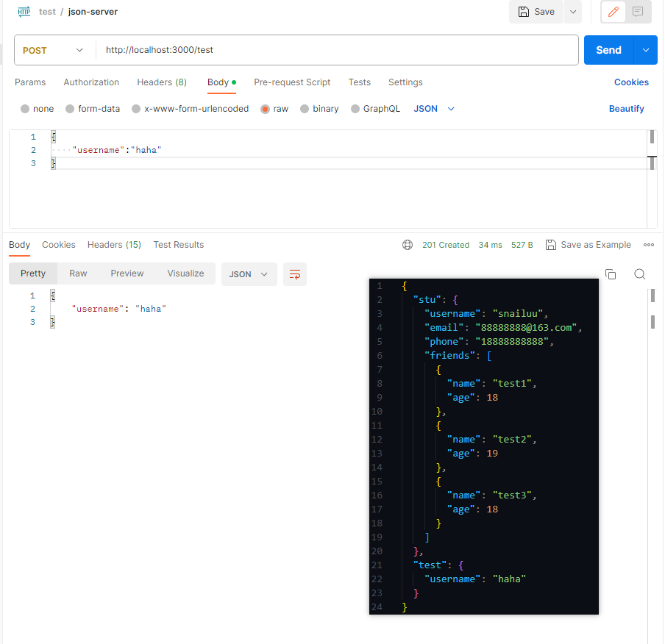
Task: Open the response Body tab
Action: pyautogui.click(x=20, y=245)
